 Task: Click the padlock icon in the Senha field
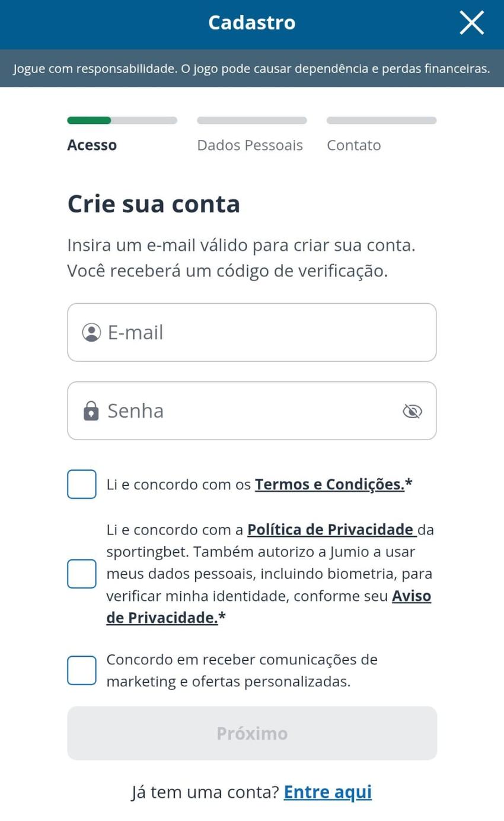[x=91, y=410]
